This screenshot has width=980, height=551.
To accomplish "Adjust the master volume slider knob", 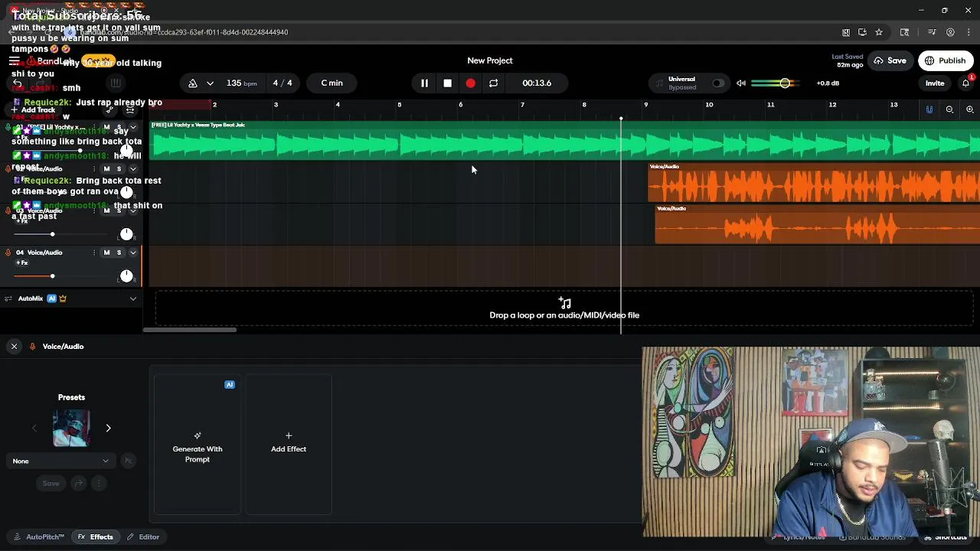I will 785,83.
